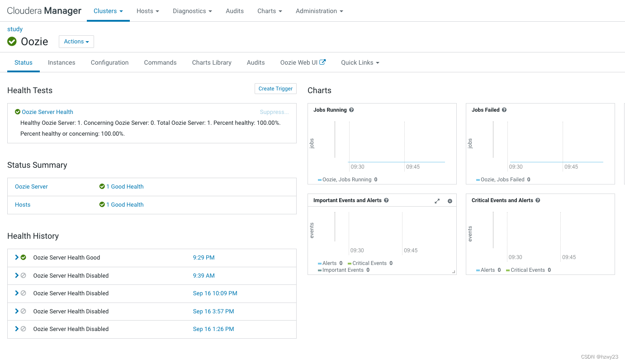Viewport: 625px width, 364px height.
Task: Open the 9:29 PM health history timestamp
Action: [x=204, y=257]
